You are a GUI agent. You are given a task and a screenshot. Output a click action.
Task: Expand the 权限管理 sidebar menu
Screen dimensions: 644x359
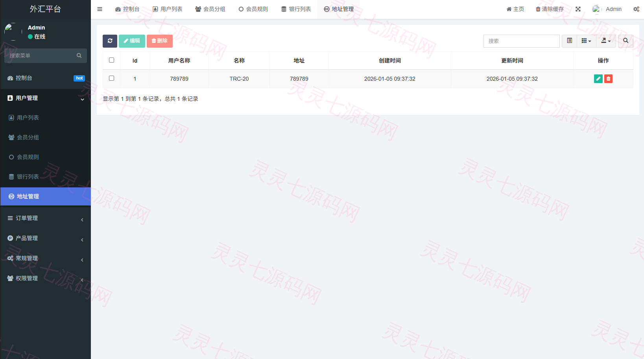coord(46,278)
